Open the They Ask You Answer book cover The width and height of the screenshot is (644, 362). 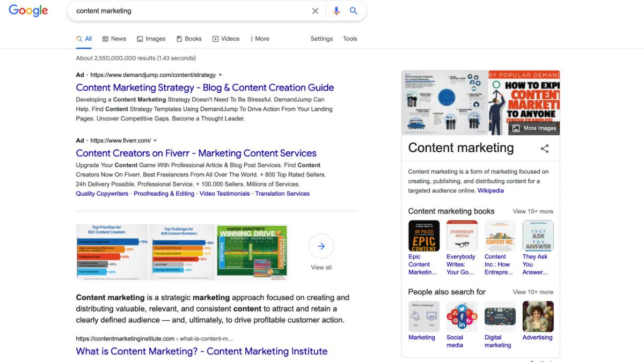[x=538, y=236]
